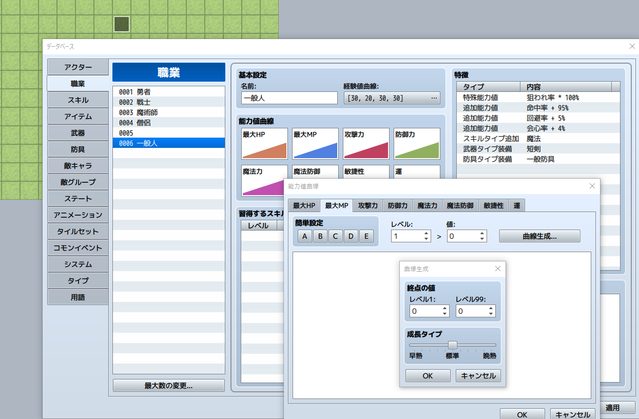Switch to 防御力 tab in curve dialog
Viewport: 639px width, 419px height.
point(397,206)
